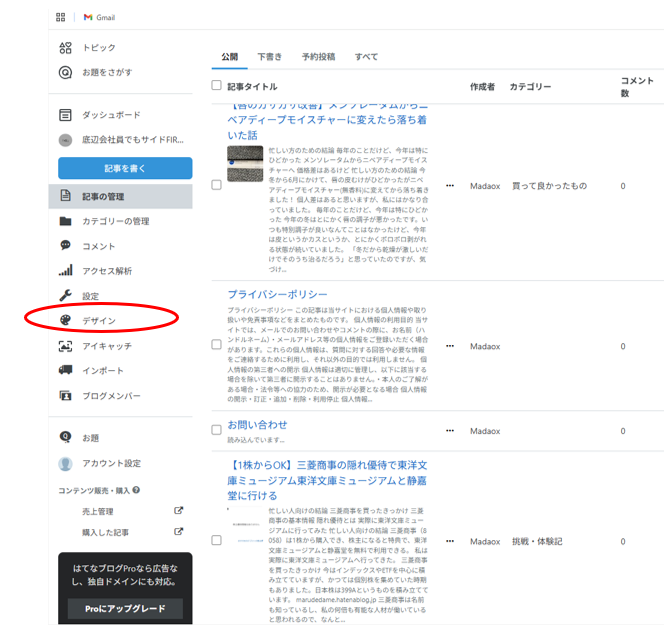The height and width of the screenshot is (634, 670).
Task: Open お題をさがす in the sidebar
Action: 107,73
